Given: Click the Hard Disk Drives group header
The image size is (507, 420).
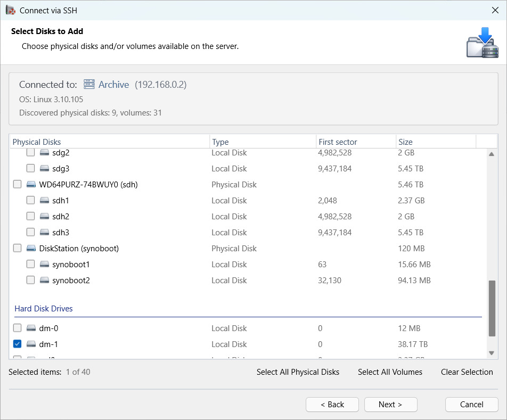Looking at the screenshot, I should tap(44, 309).
